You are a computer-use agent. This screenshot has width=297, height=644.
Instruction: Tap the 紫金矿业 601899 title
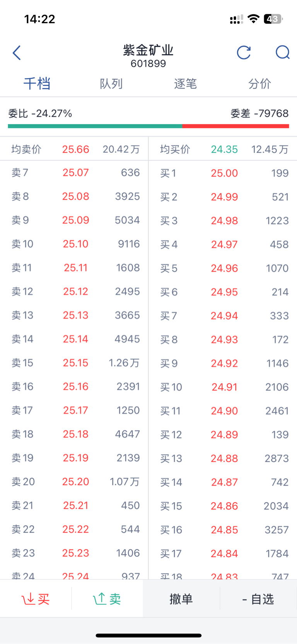click(148, 56)
